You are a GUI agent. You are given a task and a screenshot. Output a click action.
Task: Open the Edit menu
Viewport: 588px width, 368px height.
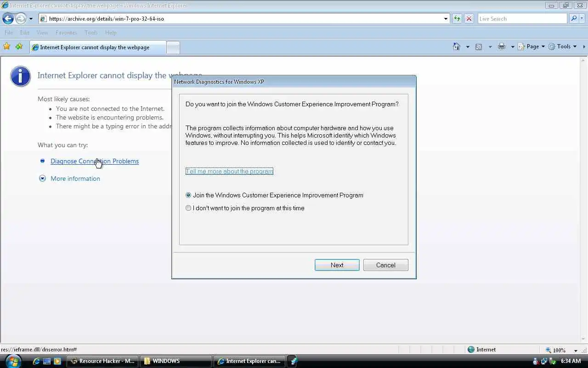[25, 33]
